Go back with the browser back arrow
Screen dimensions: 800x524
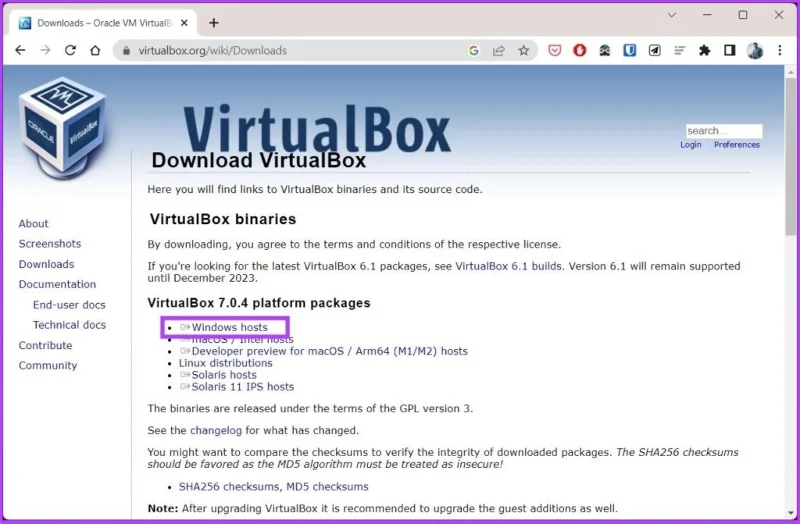[x=20, y=50]
